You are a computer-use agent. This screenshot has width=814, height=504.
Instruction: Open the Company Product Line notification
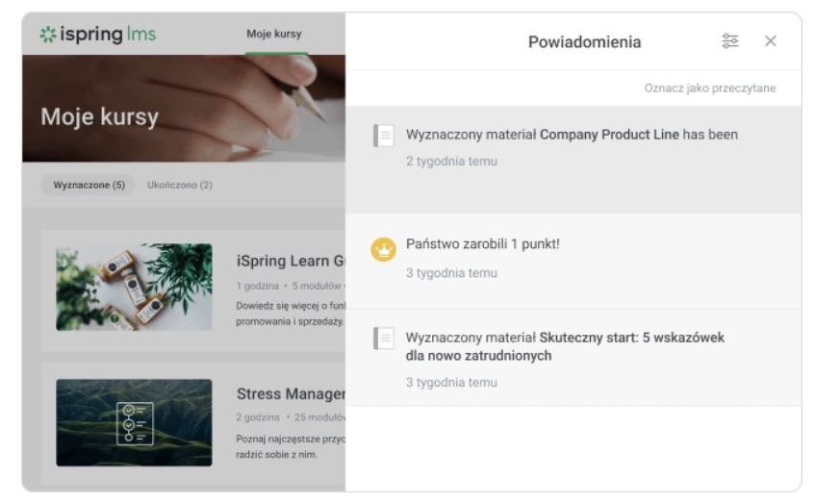coord(573,160)
